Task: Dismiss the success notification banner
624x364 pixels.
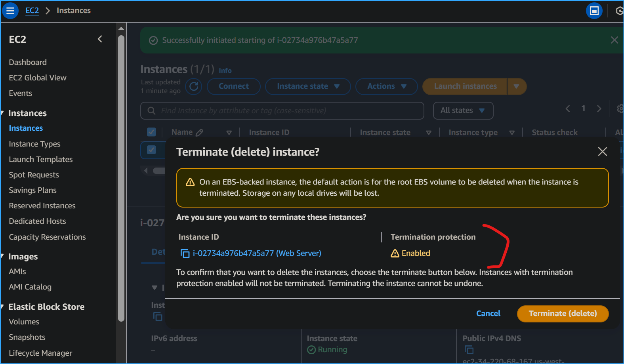Action: (614, 40)
